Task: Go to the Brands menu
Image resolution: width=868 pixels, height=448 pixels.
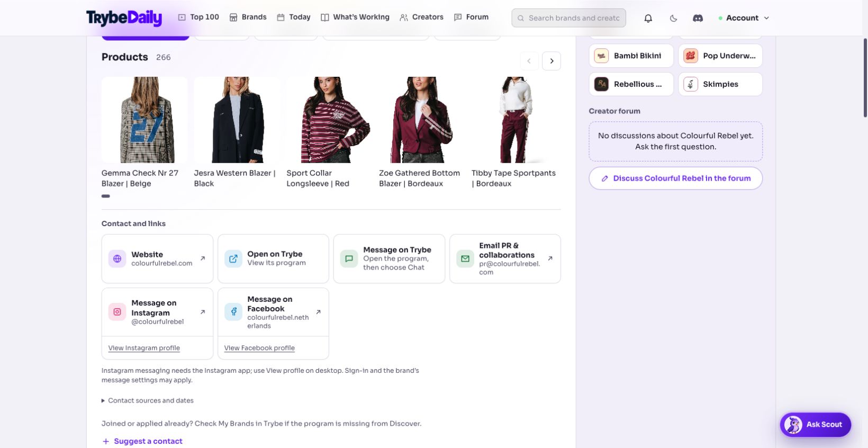Action: click(248, 17)
